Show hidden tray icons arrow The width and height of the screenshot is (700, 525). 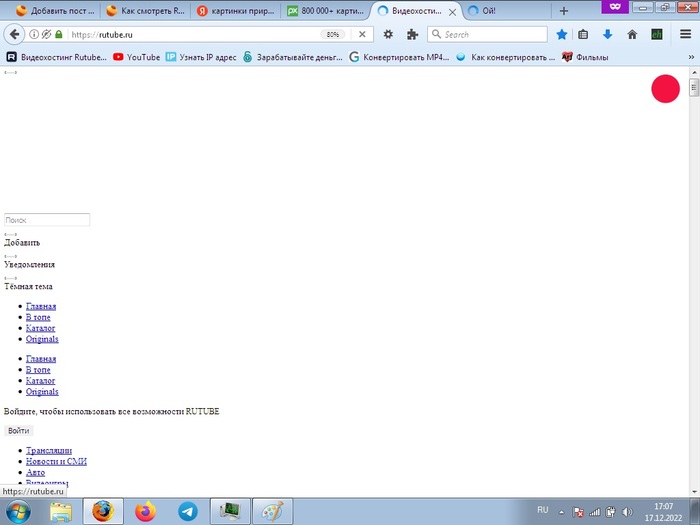[561, 512]
